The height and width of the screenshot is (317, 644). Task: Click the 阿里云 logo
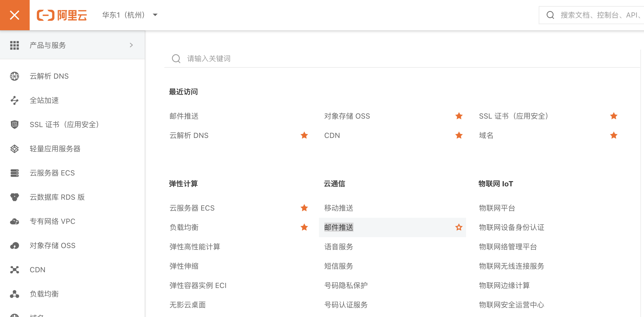click(x=62, y=15)
